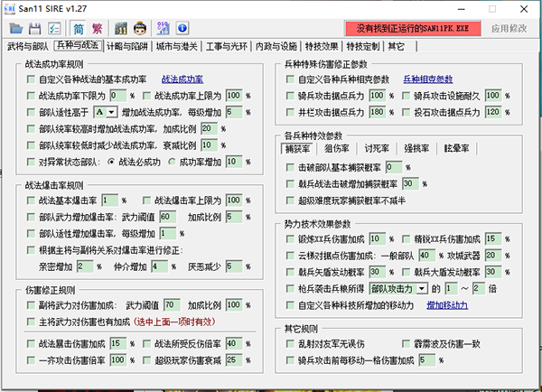Image resolution: width=542 pixels, height=392 pixels.
Task: Switch to Simplified Chinese with 简 icon
Action: [77, 29]
